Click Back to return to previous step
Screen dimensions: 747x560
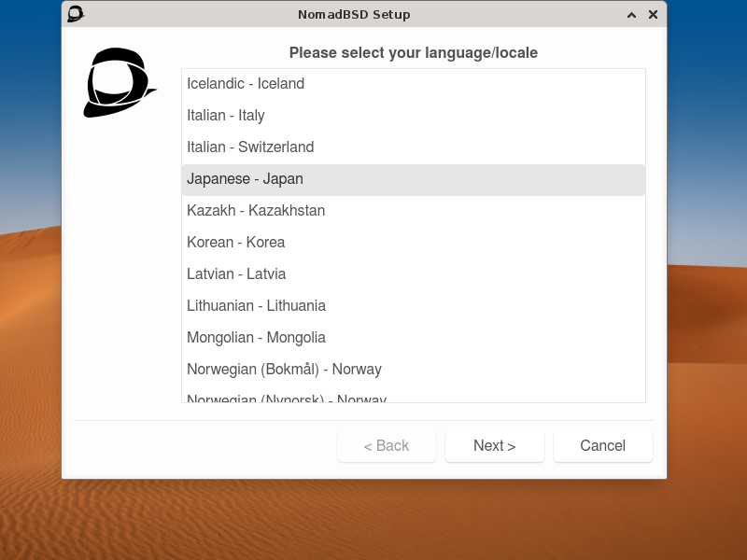click(386, 445)
